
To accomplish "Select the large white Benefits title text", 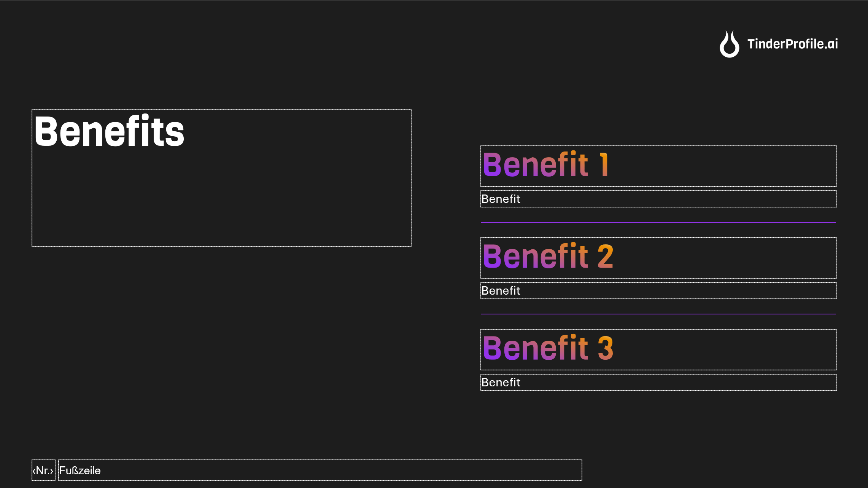I will click(x=109, y=131).
